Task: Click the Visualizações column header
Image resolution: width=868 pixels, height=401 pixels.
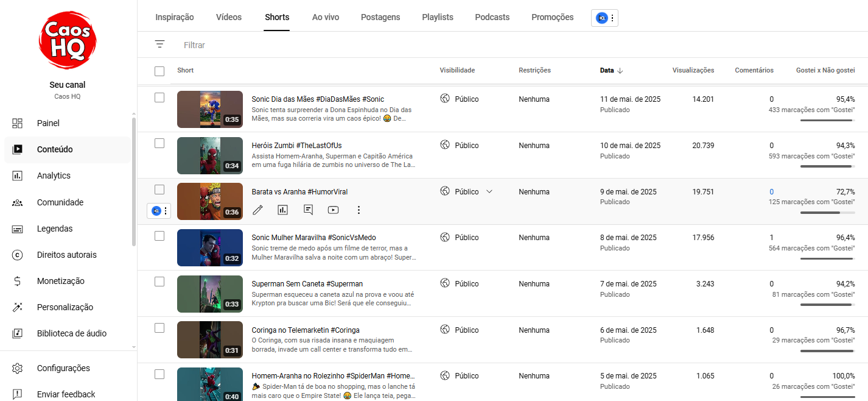Action: [693, 70]
